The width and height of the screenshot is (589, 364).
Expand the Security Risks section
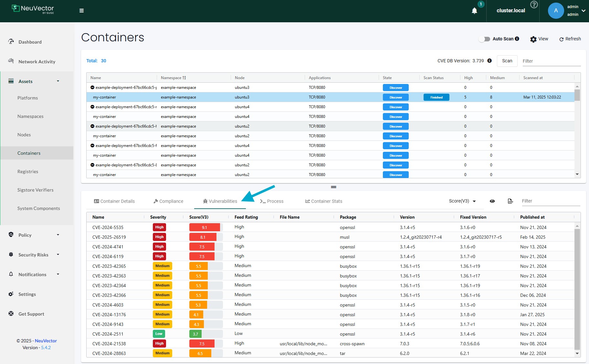33,255
